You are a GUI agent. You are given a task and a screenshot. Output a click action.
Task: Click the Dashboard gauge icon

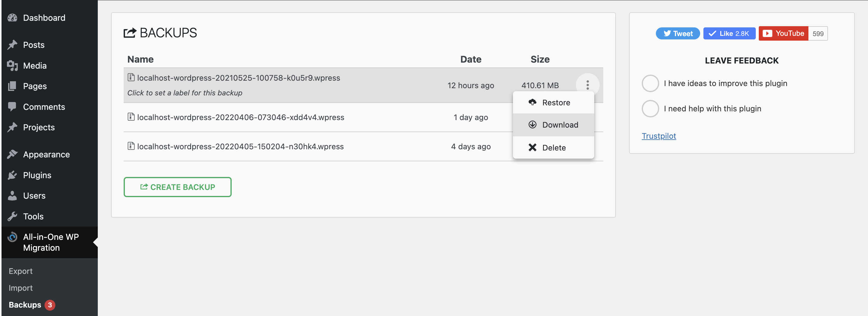(12, 18)
